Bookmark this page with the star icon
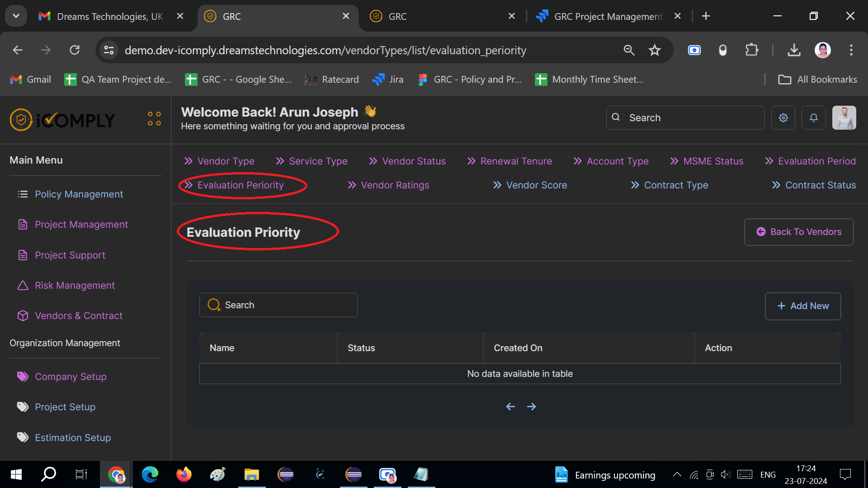The height and width of the screenshot is (488, 868). (654, 50)
